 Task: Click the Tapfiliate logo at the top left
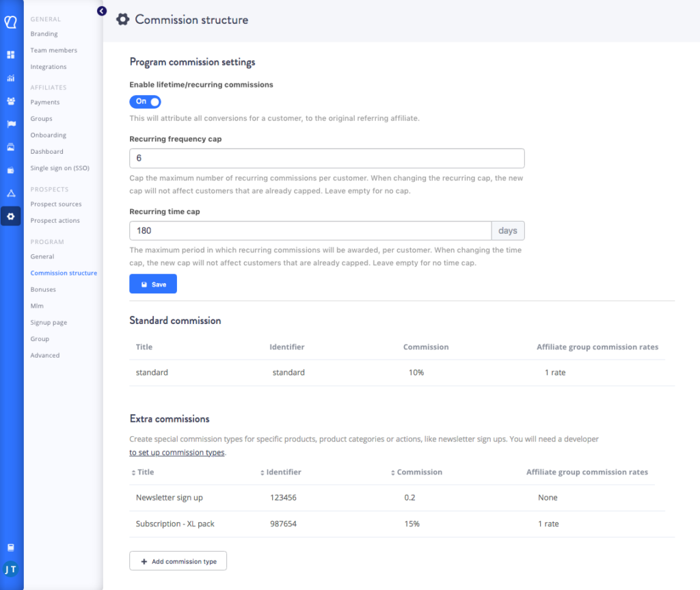10,22
